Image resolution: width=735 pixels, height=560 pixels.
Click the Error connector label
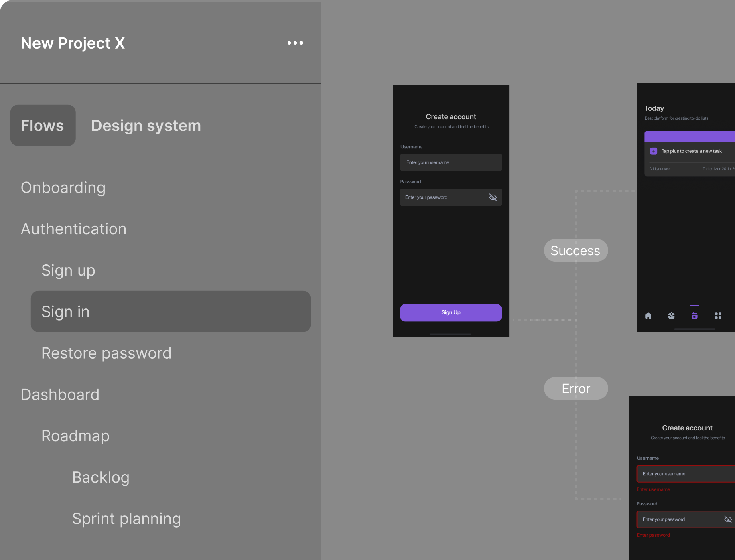pyautogui.click(x=576, y=388)
